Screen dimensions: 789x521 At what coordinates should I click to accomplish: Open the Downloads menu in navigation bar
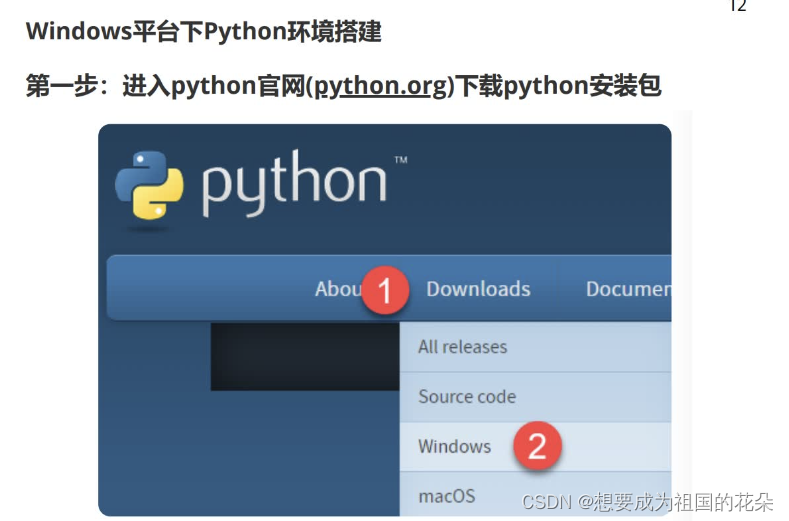[x=478, y=289]
